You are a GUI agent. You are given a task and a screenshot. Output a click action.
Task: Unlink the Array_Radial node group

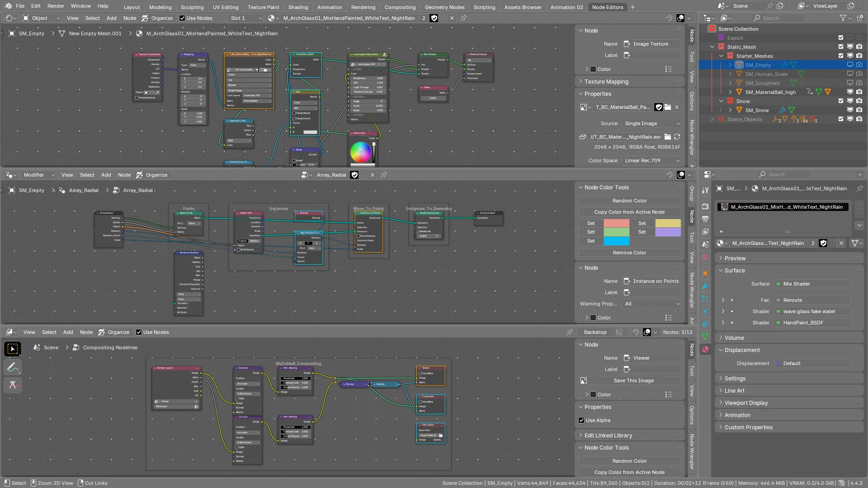tap(373, 175)
